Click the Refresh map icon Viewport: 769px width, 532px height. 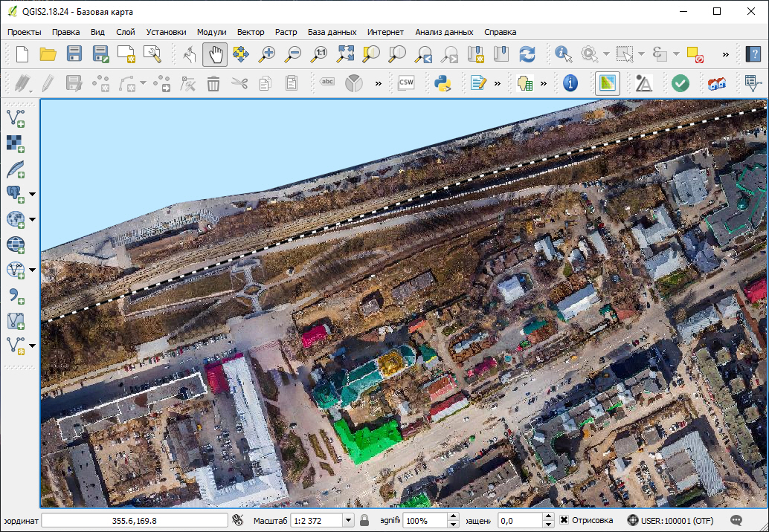pyautogui.click(x=527, y=53)
